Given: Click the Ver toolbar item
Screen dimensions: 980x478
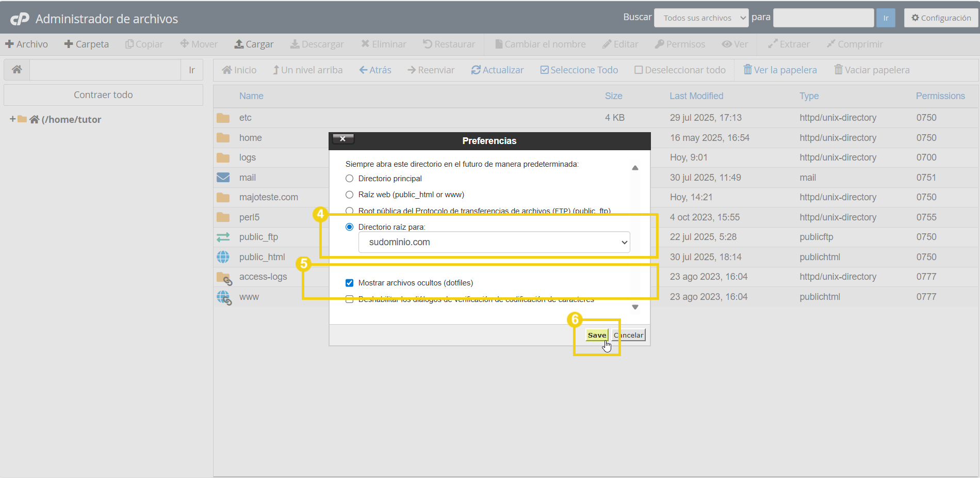Looking at the screenshot, I should click(x=734, y=44).
